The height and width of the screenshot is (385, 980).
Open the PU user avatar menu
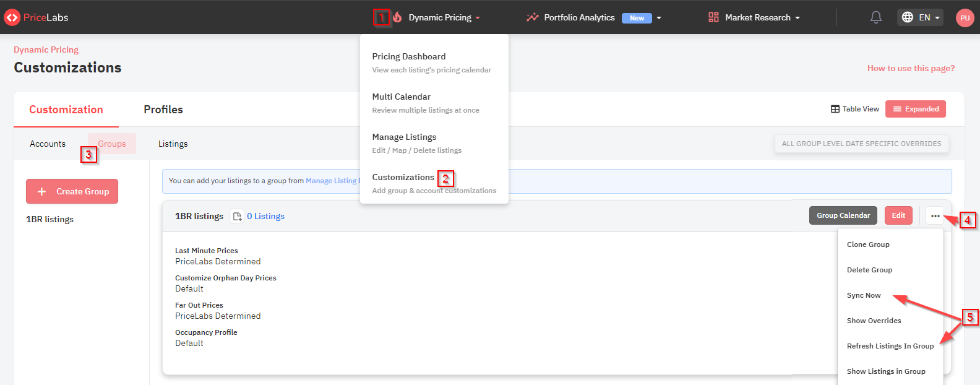[965, 18]
